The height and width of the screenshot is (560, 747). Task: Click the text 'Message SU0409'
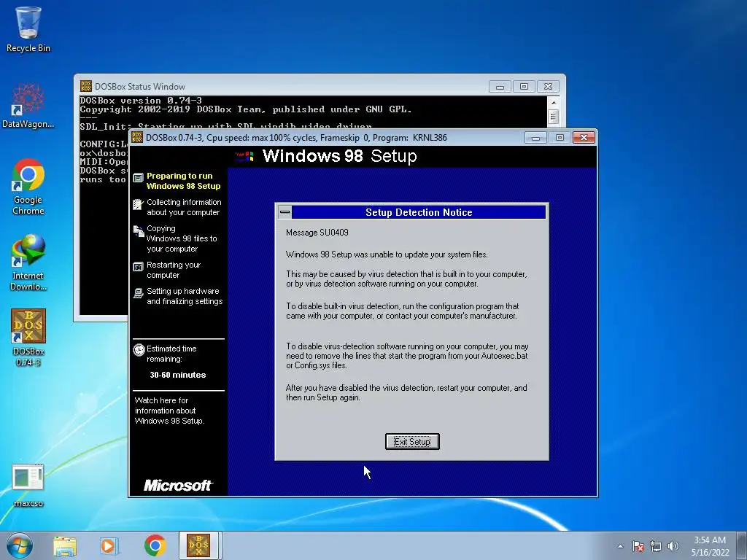click(x=317, y=233)
